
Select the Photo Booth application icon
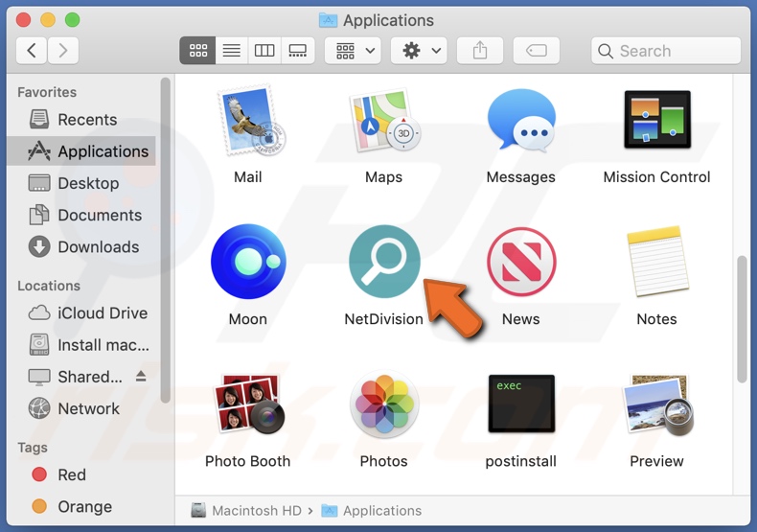248,404
